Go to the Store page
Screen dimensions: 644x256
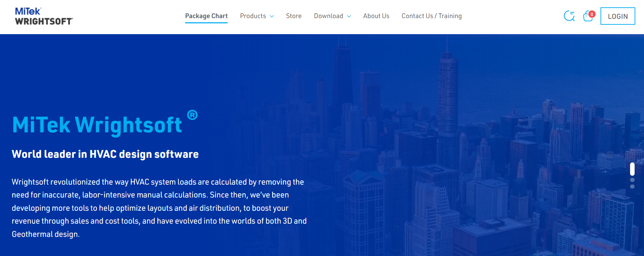click(294, 16)
